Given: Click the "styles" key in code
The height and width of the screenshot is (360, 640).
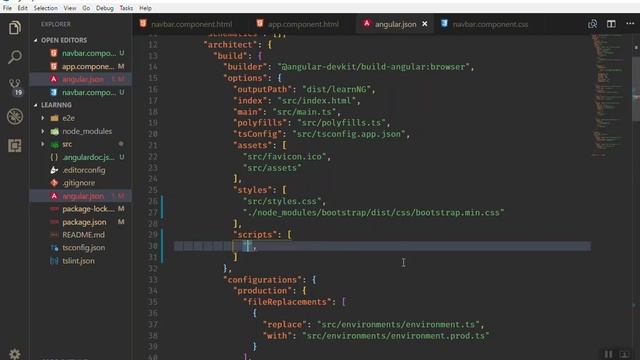Looking at the screenshot, I should (254, 190).
